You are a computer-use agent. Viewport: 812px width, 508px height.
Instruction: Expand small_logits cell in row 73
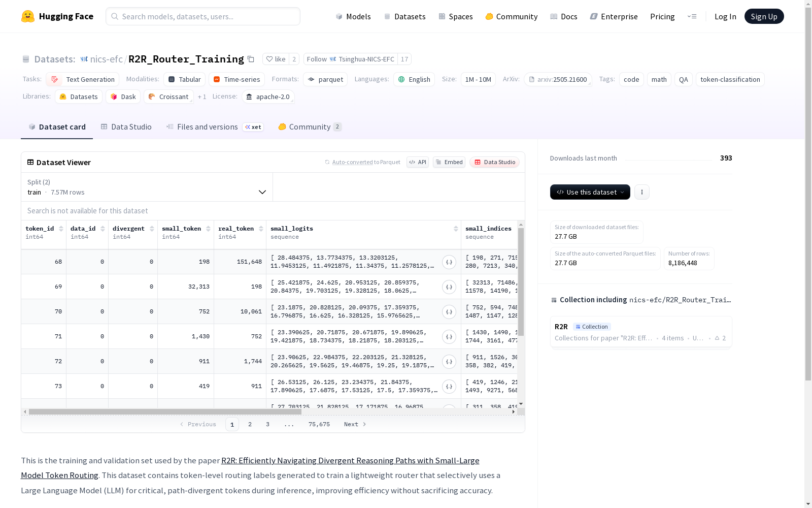449,387
